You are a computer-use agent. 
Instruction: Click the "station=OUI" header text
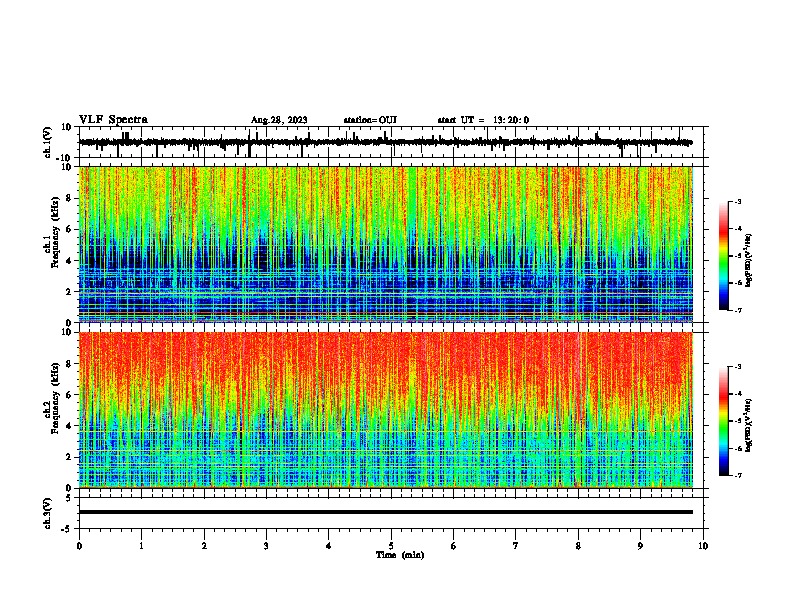370,120
